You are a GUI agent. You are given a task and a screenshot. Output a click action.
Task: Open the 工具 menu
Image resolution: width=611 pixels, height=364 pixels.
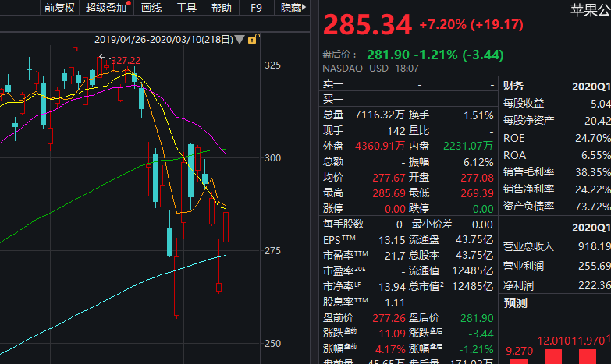186,8
